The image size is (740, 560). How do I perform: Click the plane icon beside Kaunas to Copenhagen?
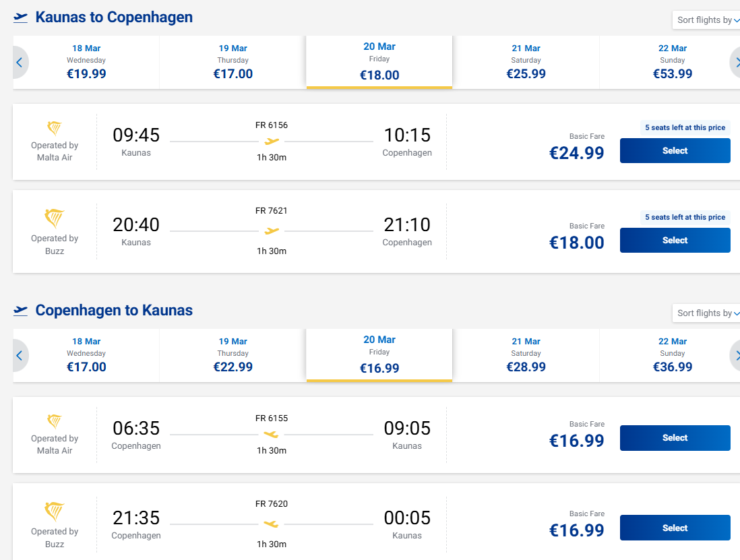point(21,18)
